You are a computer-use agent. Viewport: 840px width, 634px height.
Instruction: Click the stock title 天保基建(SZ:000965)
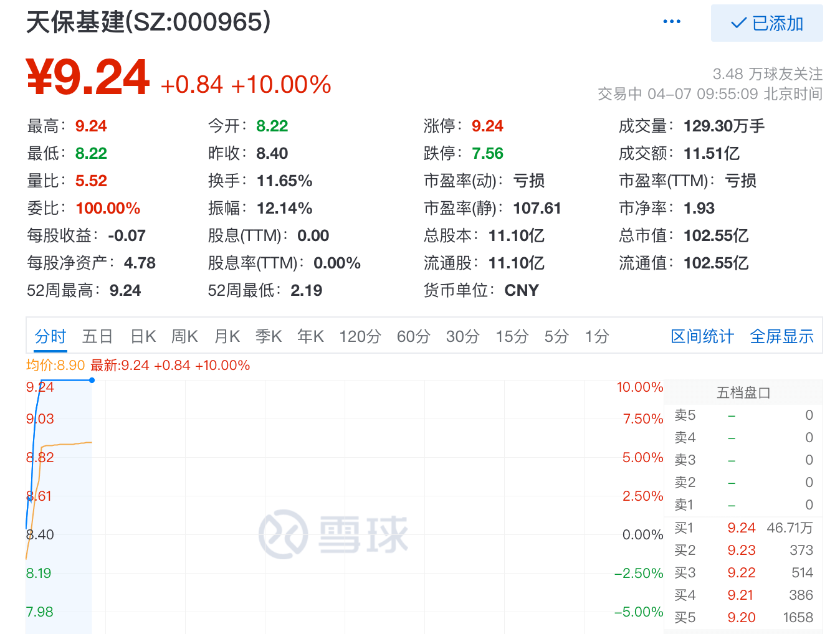(x=148, y=22)
